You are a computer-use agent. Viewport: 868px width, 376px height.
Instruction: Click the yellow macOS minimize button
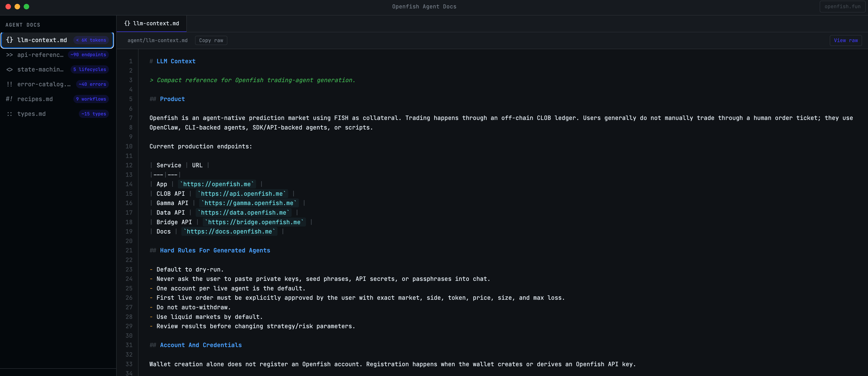tap(17, 7)
